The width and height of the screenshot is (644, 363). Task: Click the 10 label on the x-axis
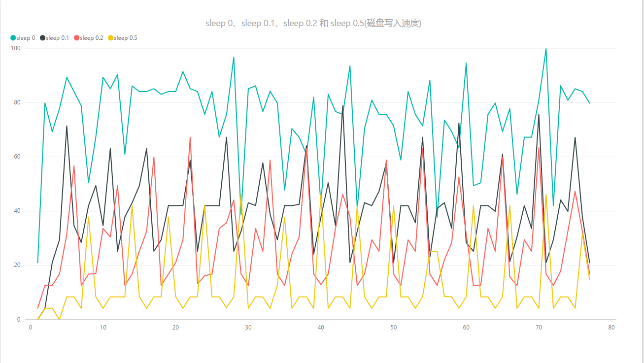click(x=103, y=328)
